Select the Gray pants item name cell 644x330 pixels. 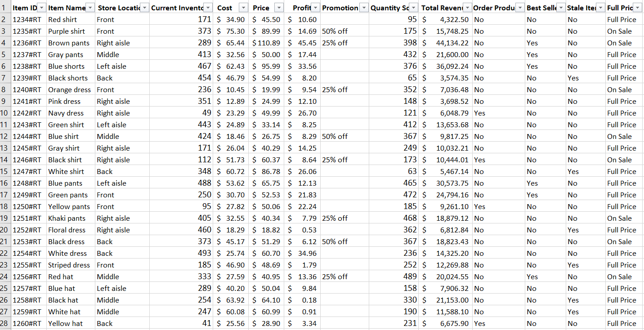(x=71, y=54)
